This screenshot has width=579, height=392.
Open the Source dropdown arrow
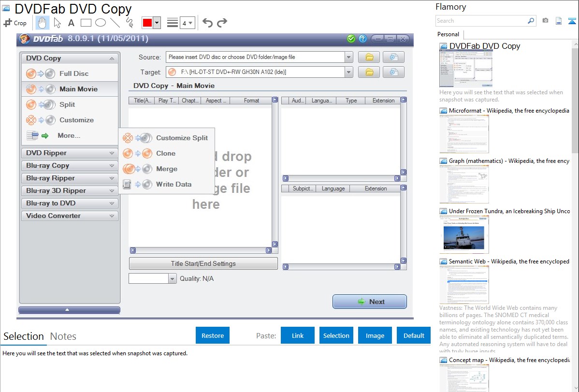(x=348, y=57)
